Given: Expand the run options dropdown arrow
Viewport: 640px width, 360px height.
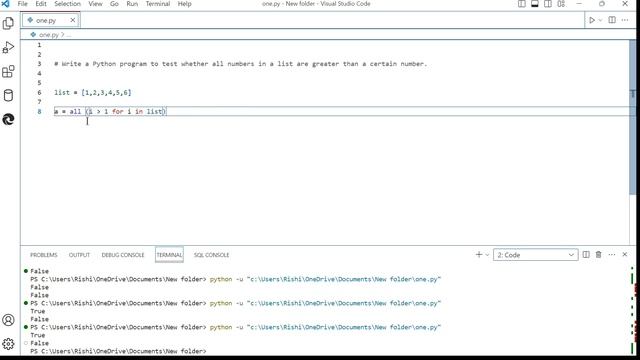Looking at the screenshot, I should tap(600, 20).
